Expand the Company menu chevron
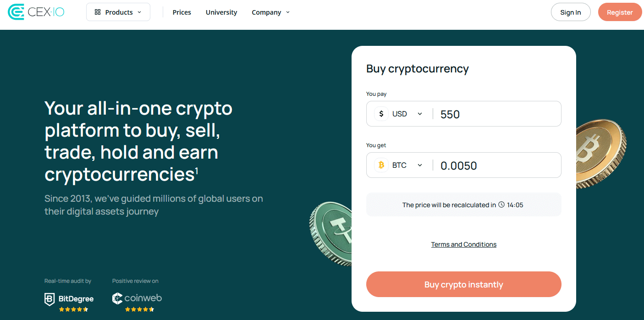Viewport: 644px width, 320px height. pos(288,12)
